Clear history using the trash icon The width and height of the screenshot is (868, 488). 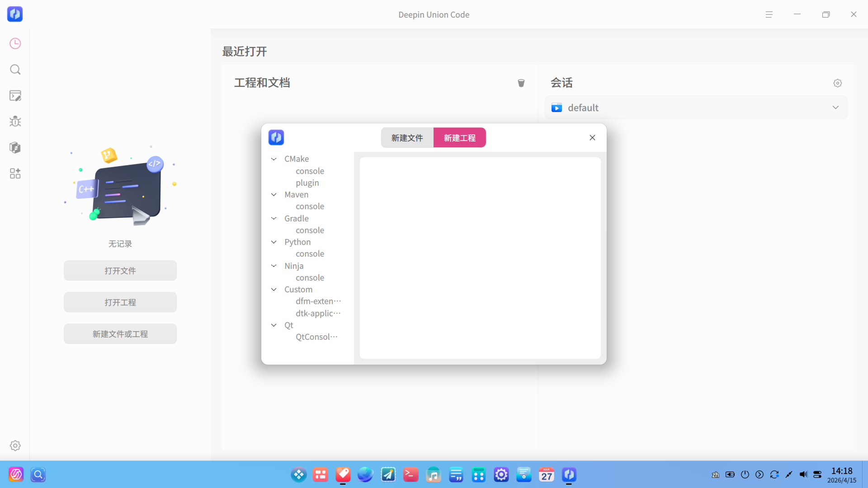click(521, 83)
